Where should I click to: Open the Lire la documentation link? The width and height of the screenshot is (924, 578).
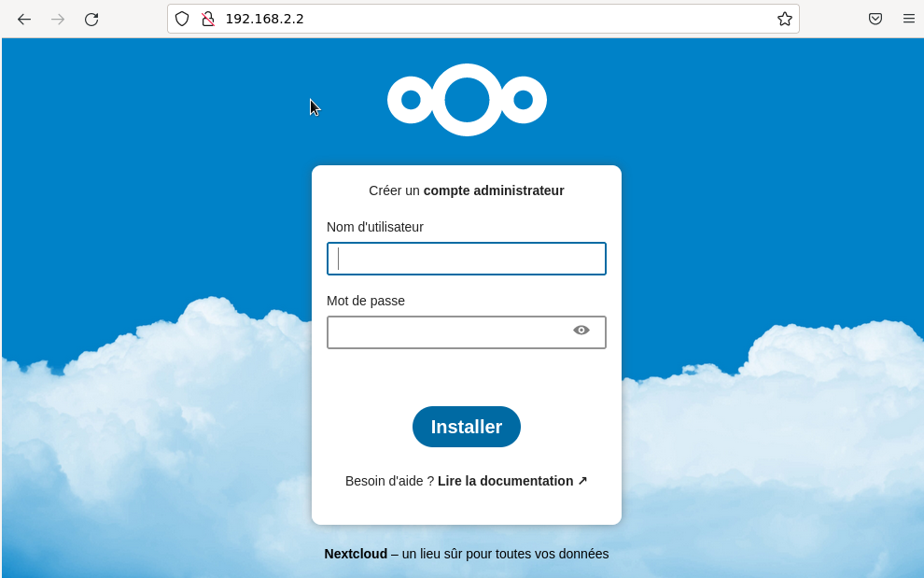[x=512, y=481]
